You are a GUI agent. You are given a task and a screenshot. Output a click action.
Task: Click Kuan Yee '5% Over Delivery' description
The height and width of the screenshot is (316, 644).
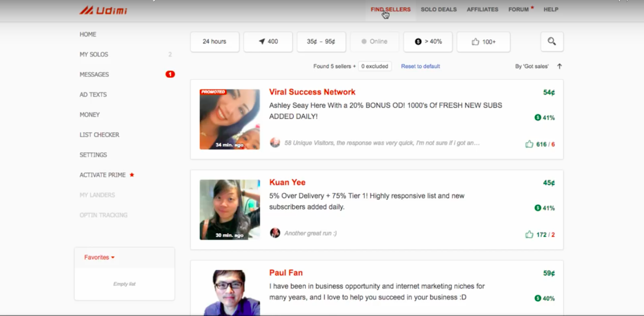367,201
